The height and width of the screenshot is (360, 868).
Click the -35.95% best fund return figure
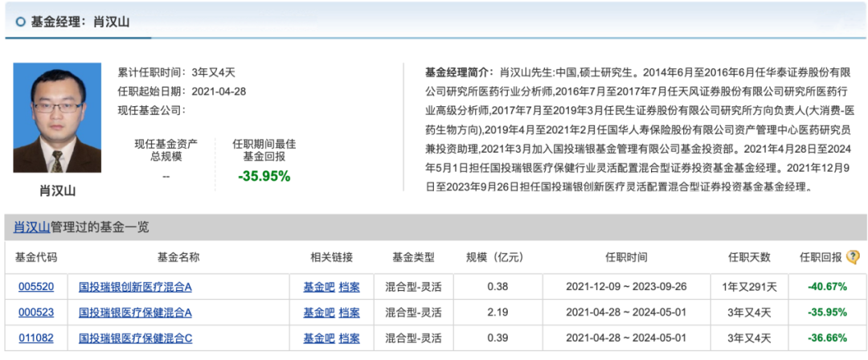(x=264, y=176)
